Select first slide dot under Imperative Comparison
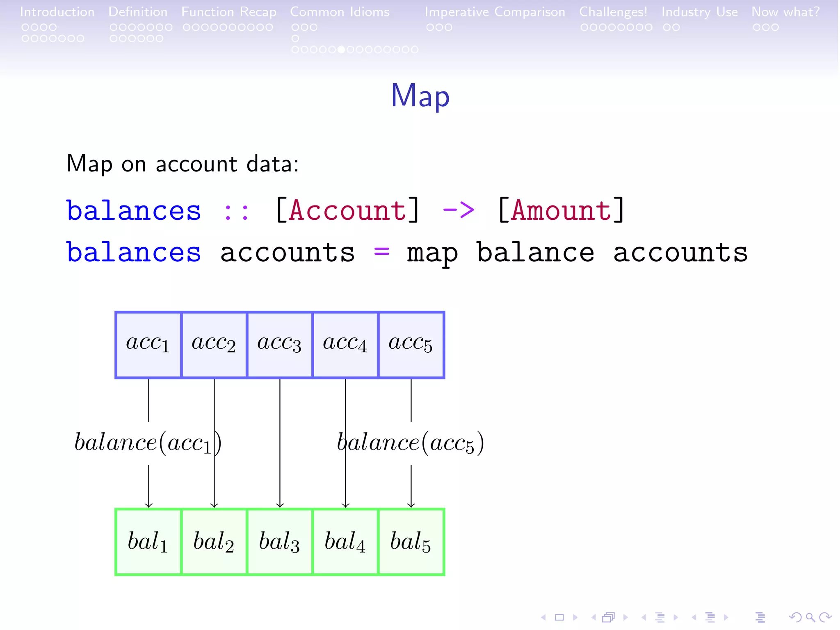Screen dimensions: 840x630 pos(430,27)
